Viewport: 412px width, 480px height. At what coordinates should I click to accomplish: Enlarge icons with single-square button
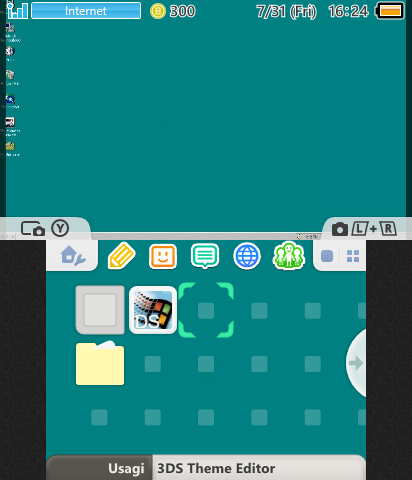tap(327, 256)
